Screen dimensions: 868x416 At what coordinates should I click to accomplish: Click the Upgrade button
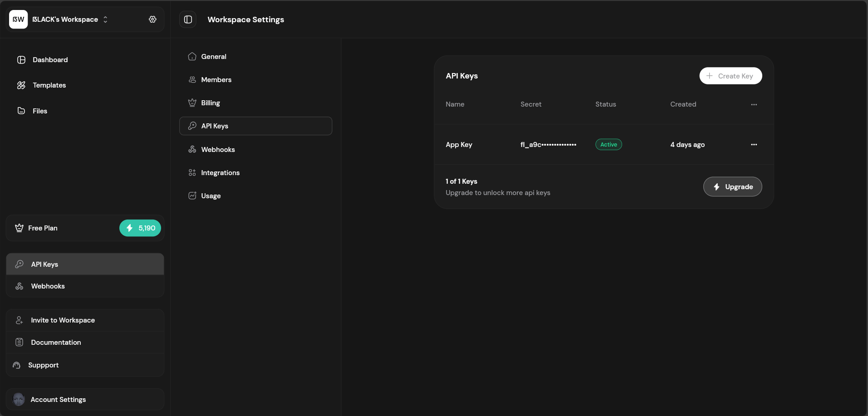point(732,187)
